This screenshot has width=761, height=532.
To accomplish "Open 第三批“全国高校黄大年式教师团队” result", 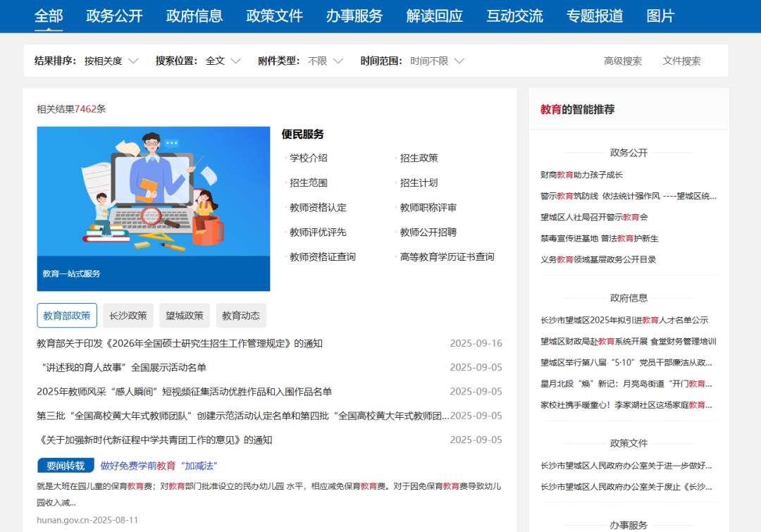I will pos(242,416).
